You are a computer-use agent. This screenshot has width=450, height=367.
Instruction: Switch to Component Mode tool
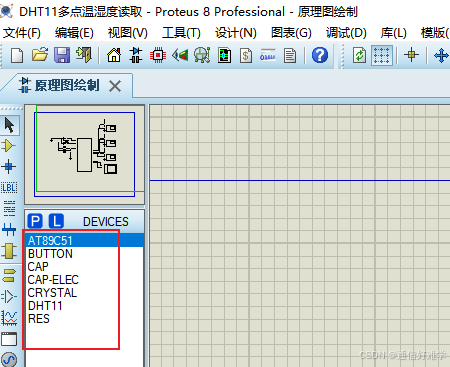[9, 146]
